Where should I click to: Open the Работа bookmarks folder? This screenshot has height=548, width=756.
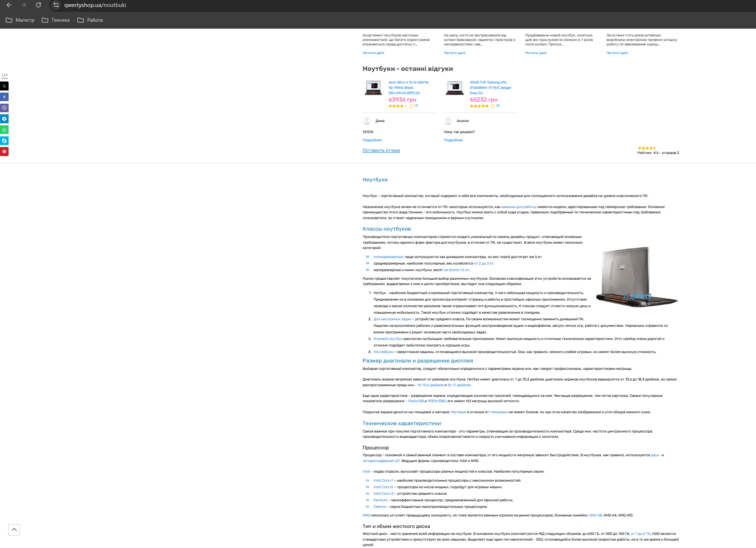(x=90, y=20)
